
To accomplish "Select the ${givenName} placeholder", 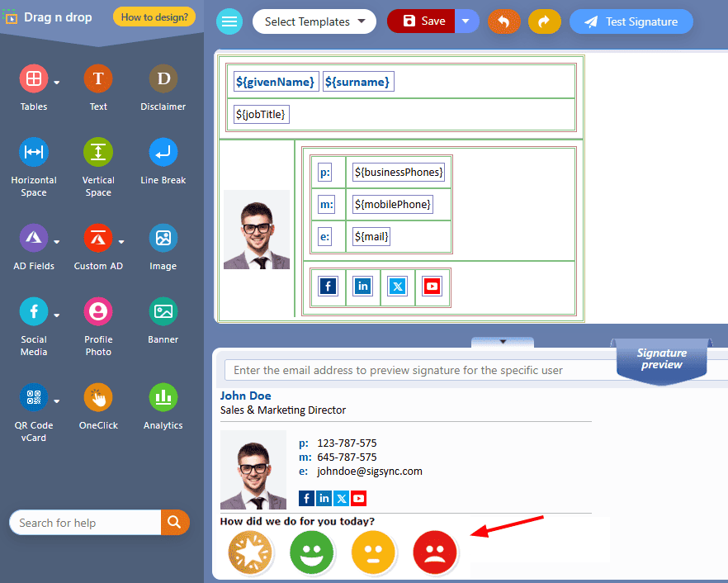I will pyautogui.click(x=276, y=82).
